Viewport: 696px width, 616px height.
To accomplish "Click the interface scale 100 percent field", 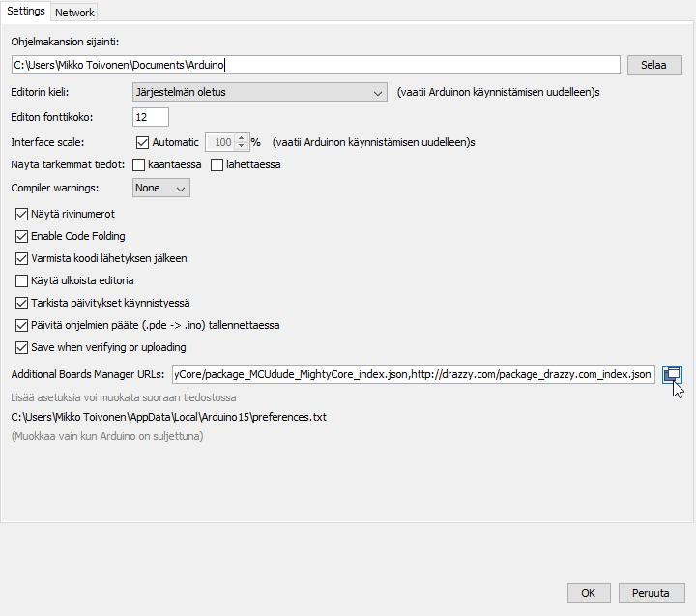I will pyautogui.click(x=221, y=142).
